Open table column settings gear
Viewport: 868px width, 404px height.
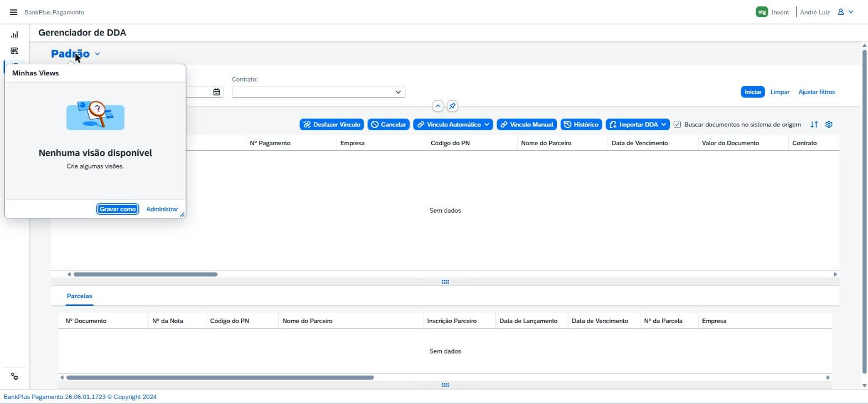pos(829,125)
